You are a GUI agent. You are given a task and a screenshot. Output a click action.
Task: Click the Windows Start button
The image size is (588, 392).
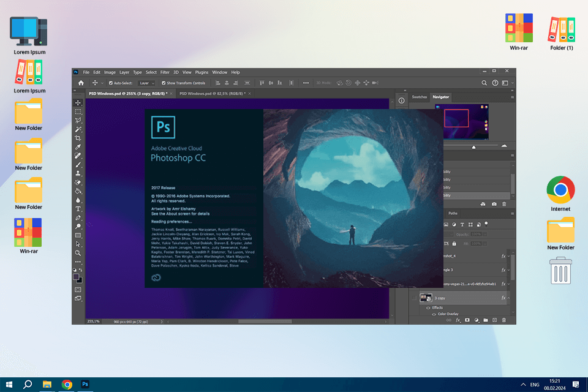[x=9, y=385]
